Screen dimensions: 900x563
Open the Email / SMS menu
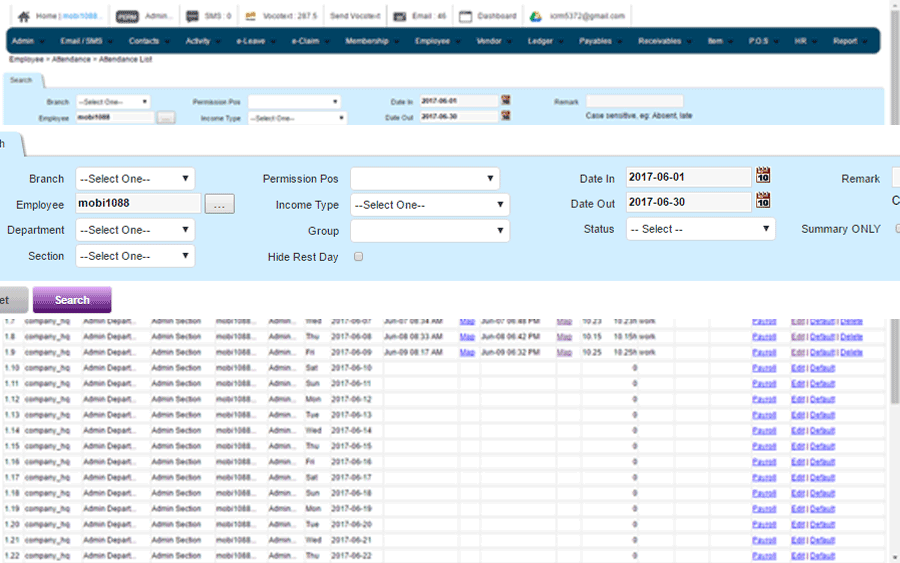[x=86, y=41]
